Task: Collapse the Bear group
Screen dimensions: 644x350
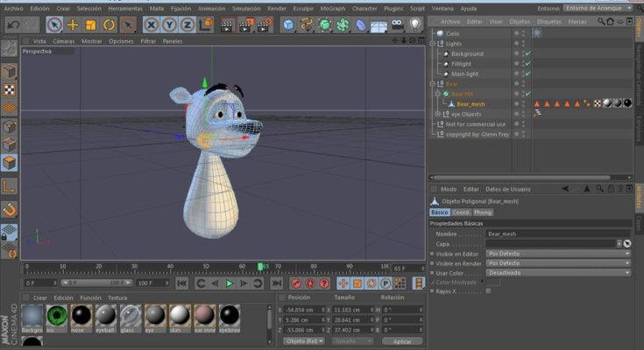Action: [433, 84]
